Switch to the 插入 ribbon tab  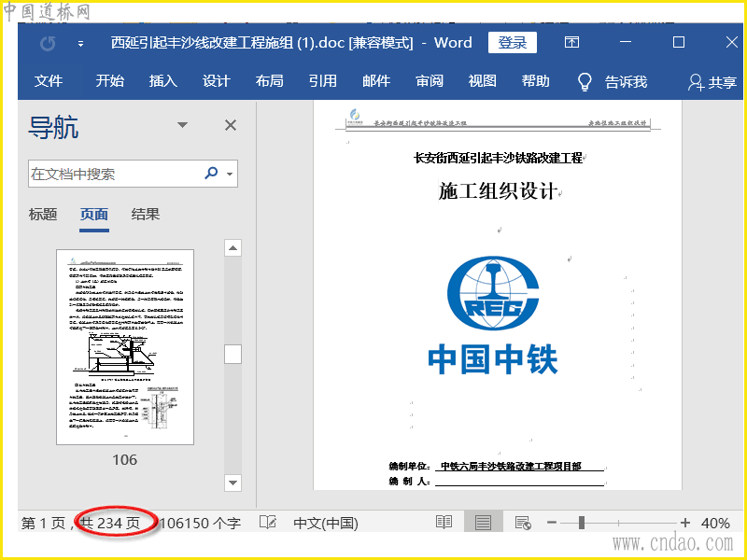pos(162,81)
